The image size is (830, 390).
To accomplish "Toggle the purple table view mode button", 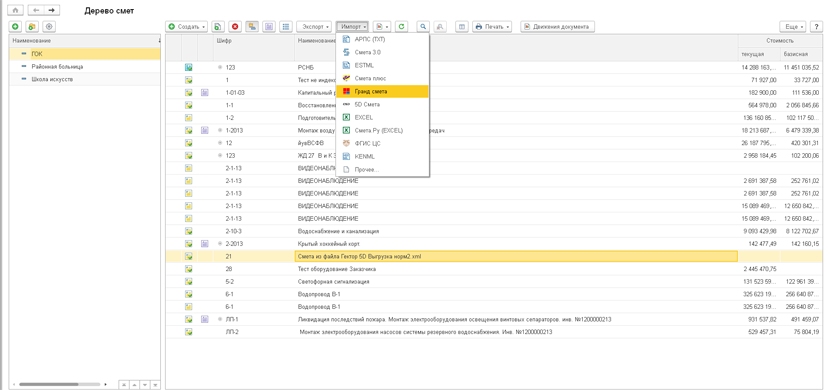I will [x=269, y=26].
